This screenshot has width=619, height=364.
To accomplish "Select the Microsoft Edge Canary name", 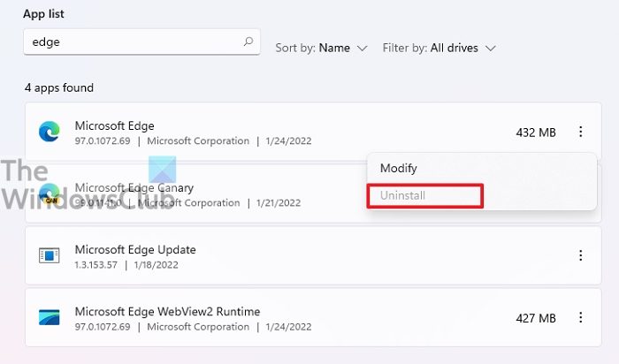I will pyautogui.click(x=134, y=187).
